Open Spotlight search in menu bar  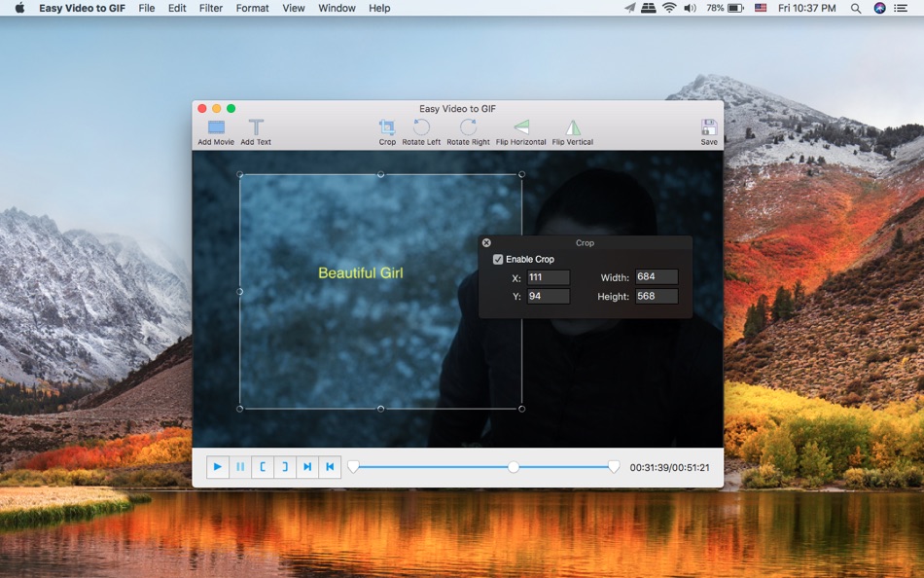pyautogui.click(x=856, y=8)
